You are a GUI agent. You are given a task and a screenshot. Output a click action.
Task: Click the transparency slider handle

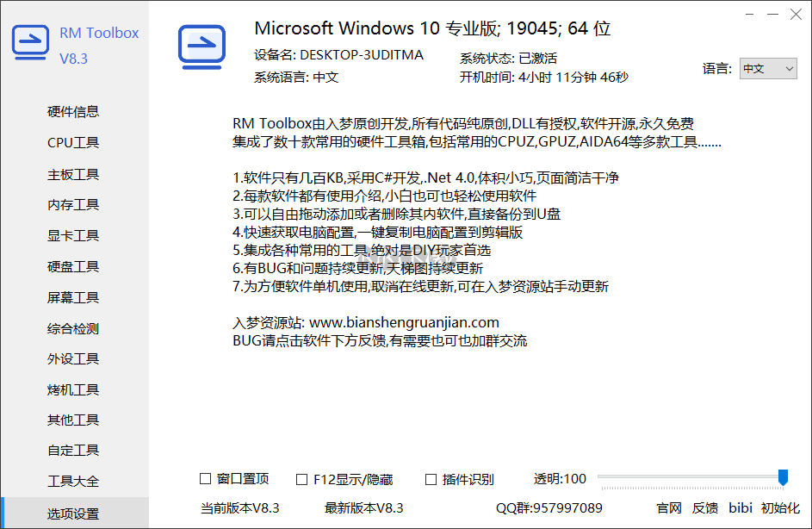pyautogui.click(x=783, y=477)
